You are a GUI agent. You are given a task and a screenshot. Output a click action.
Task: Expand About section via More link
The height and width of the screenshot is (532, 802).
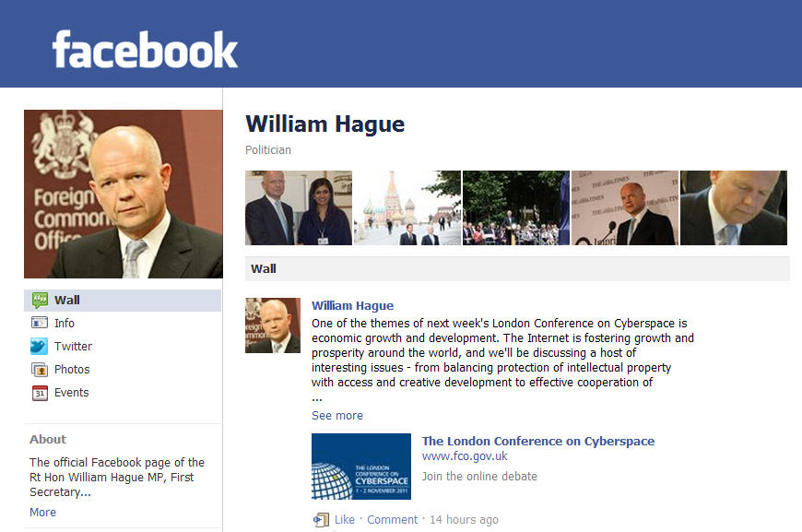42,512
